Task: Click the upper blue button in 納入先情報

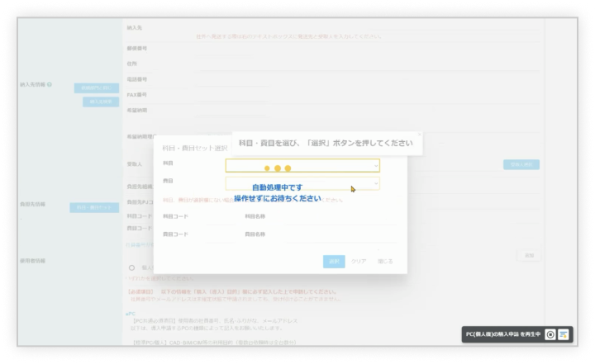Action: [96, 87]
